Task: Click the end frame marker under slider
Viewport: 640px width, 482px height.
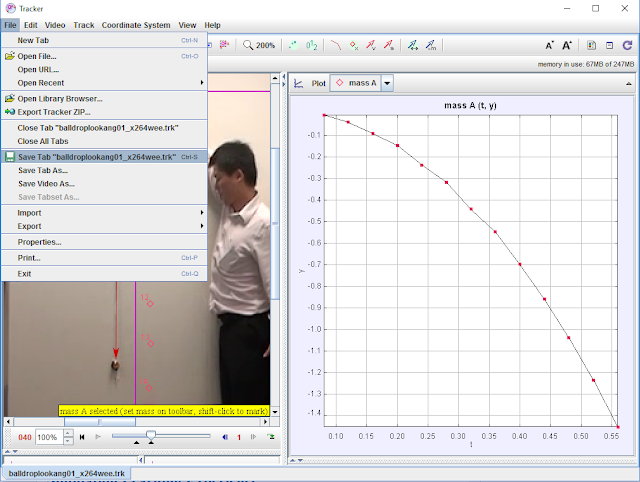Action: pyautogui.click(x=151, y=443)
